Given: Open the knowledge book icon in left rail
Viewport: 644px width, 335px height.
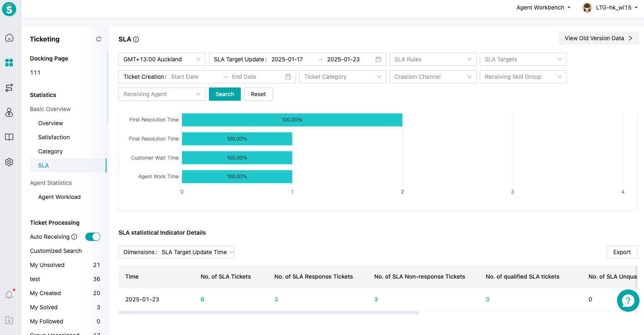Looking at the screenshot, I should 9,137.
